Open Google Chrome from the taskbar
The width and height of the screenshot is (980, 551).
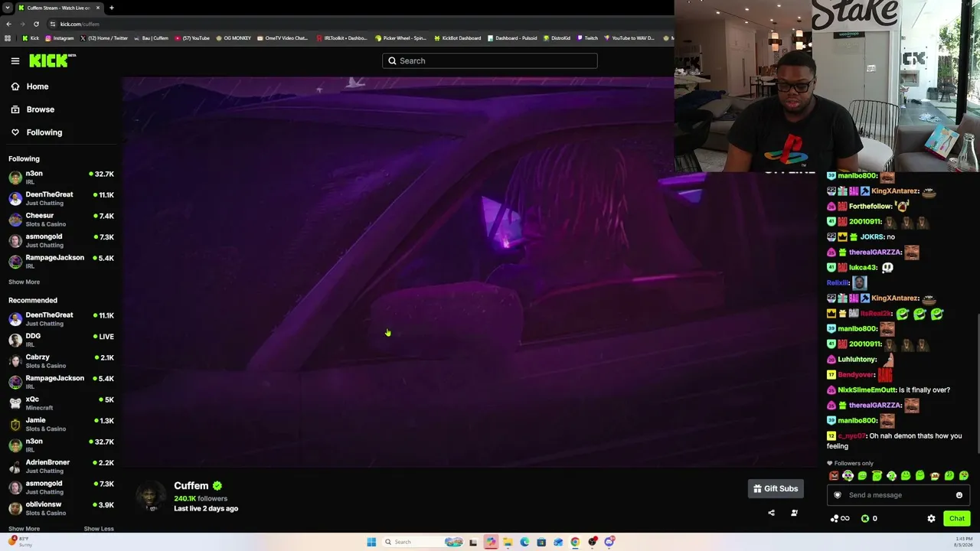tap(575, 542)
